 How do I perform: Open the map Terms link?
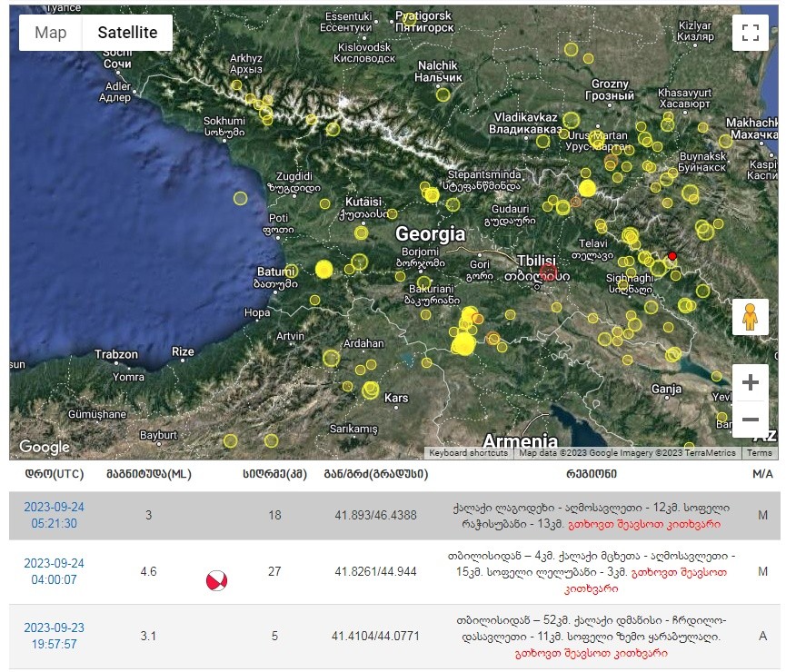[x=759, y=453]
